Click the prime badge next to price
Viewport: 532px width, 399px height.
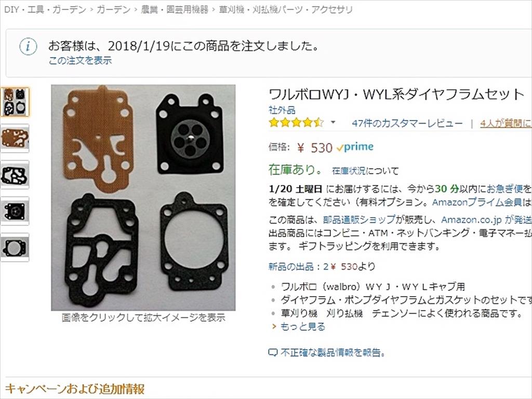click(x=355, y=147)
